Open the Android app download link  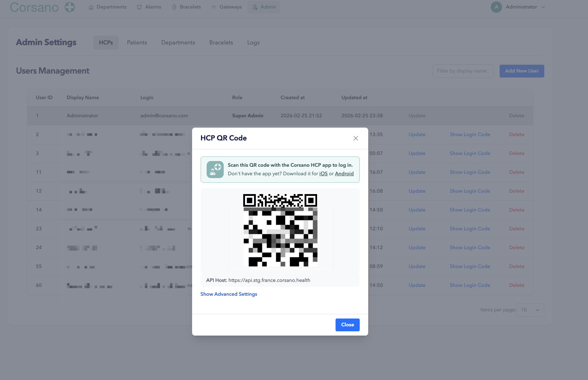[x=344, y=173]
